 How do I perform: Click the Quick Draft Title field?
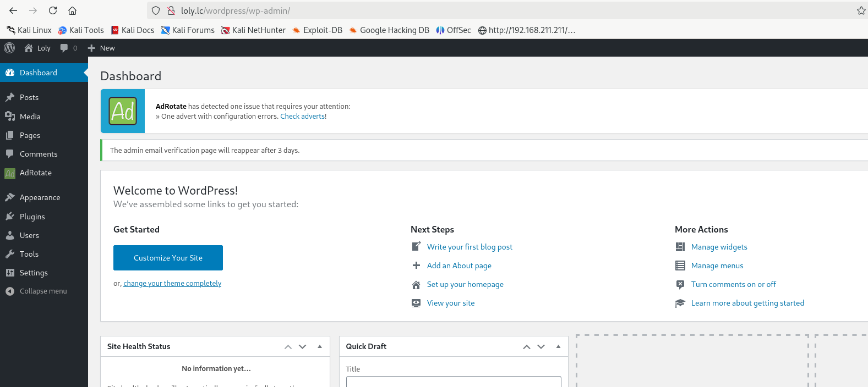[454, 382]
